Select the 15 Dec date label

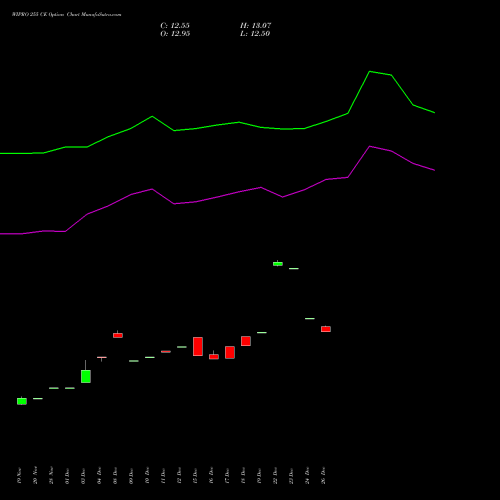195,476
